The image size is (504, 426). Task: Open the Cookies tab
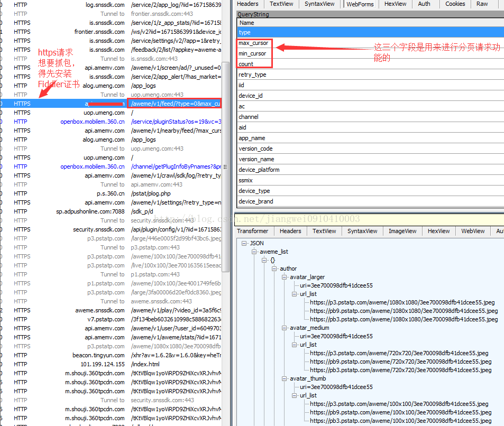[455, 4]
